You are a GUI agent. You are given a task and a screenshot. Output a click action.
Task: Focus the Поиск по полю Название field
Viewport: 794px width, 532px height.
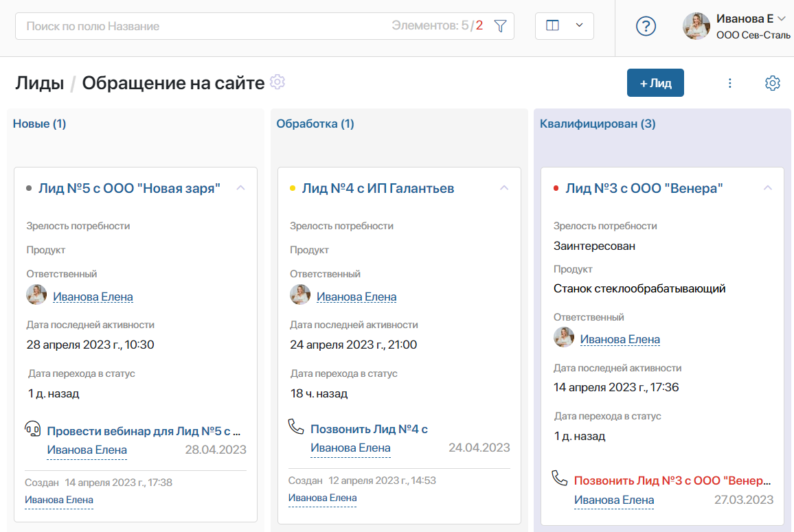(203, 26)
